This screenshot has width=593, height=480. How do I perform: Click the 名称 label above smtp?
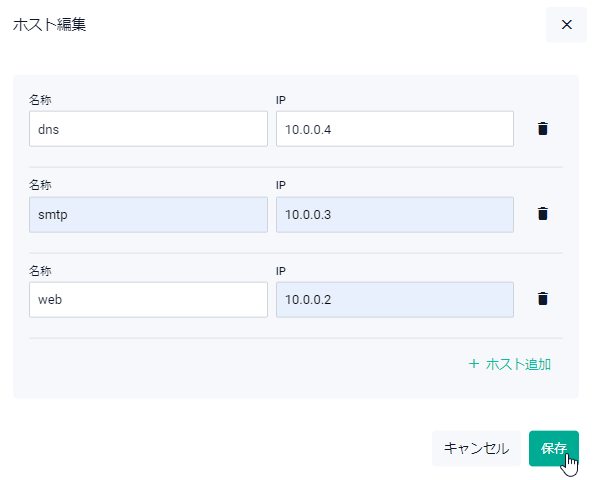(40, 185)
